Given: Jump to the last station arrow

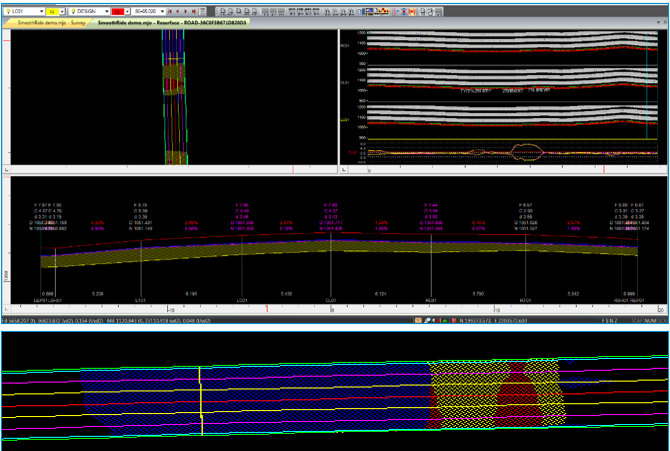Looking at the screenshot, I should [195, 10].
